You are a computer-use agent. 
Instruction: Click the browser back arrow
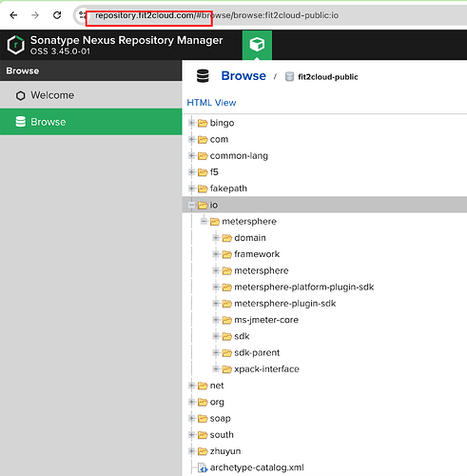point(13,15)
